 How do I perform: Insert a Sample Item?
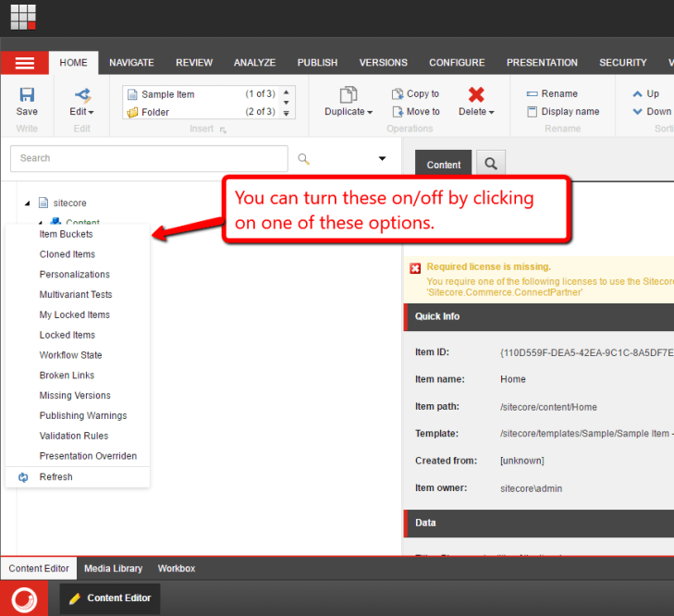pos(201,93)
